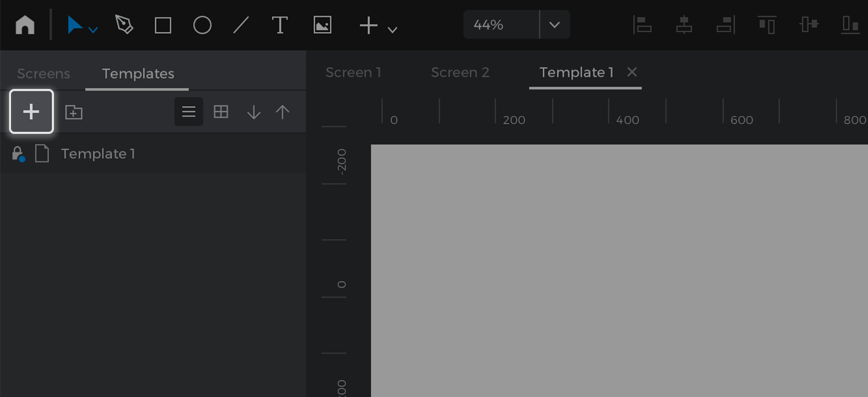Align selection to the top
This screenshot has height=397, width=868.
click(x=767, y=24)
